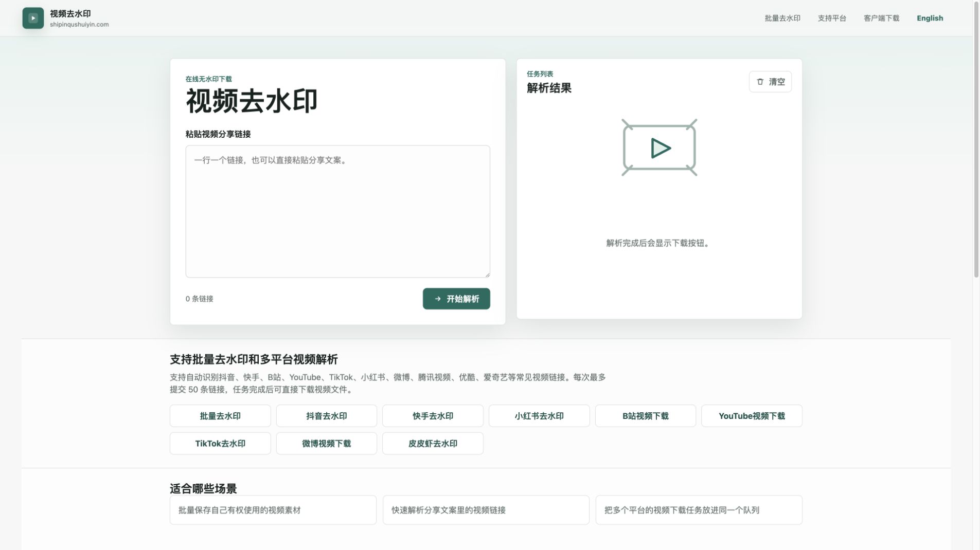Click the textarea resize handle corner
This screenshot has width=980, height=550.
(x=487, y=274)
